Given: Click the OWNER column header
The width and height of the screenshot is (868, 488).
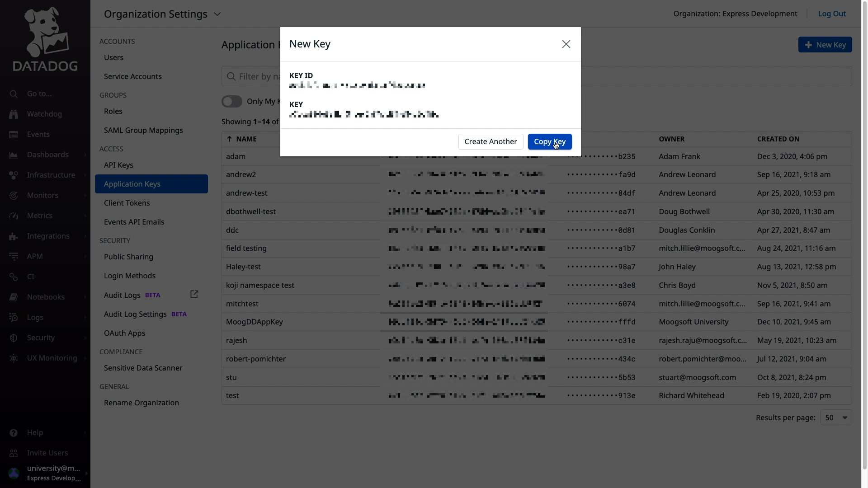Looking at the screenshot, I should (x=671, y=139).
